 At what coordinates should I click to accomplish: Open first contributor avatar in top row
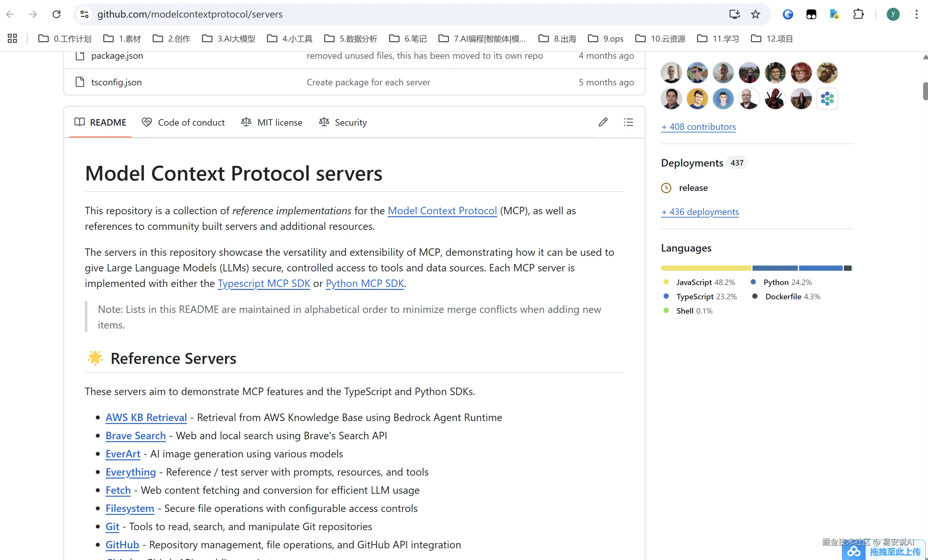click(671, 72)
